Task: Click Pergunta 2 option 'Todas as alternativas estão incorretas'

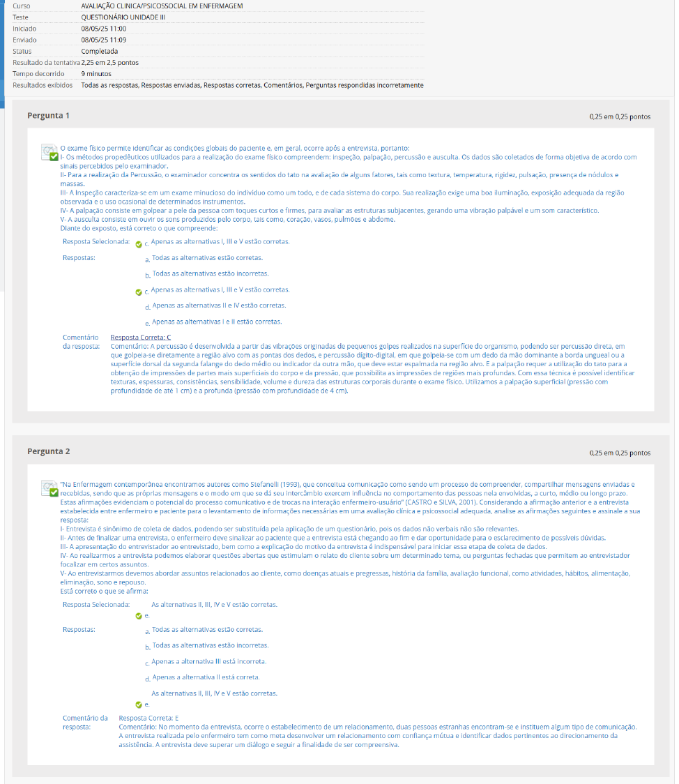Action: tap(210, 645)
